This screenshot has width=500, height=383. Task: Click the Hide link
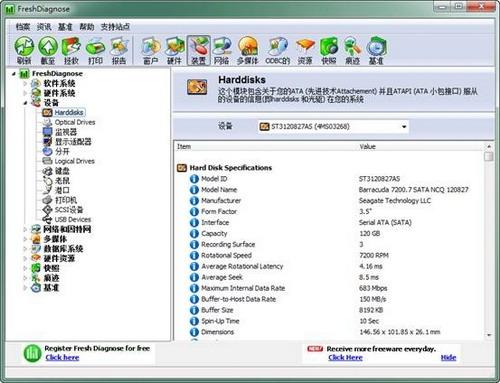point(448,358)
